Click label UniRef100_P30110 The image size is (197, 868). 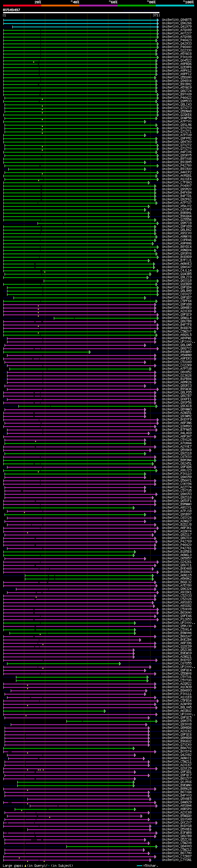177,474
